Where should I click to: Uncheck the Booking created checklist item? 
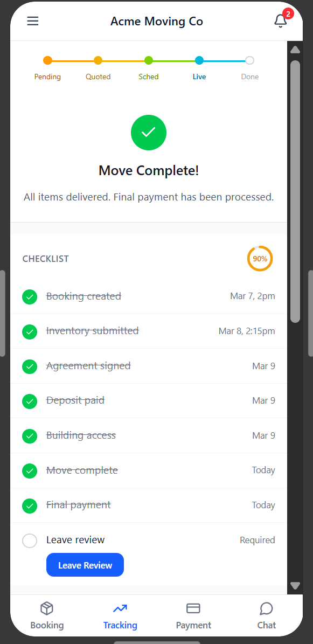point(30,296)
